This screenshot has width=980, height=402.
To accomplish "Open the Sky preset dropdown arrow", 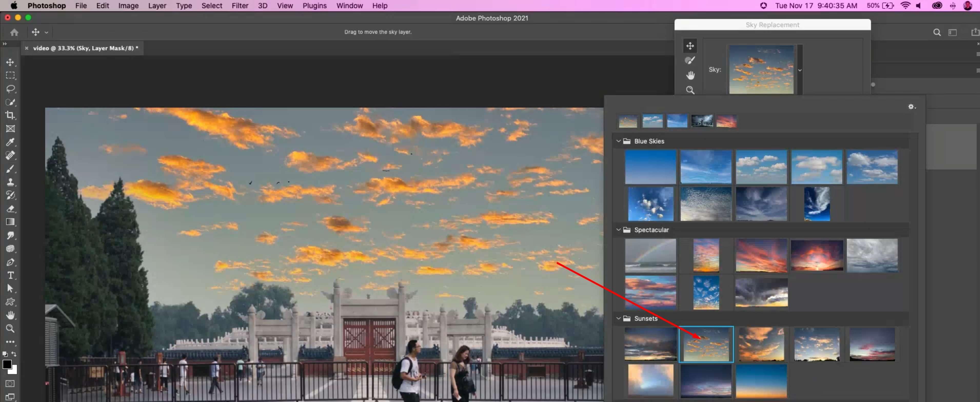I will click(x=800, y=70).
